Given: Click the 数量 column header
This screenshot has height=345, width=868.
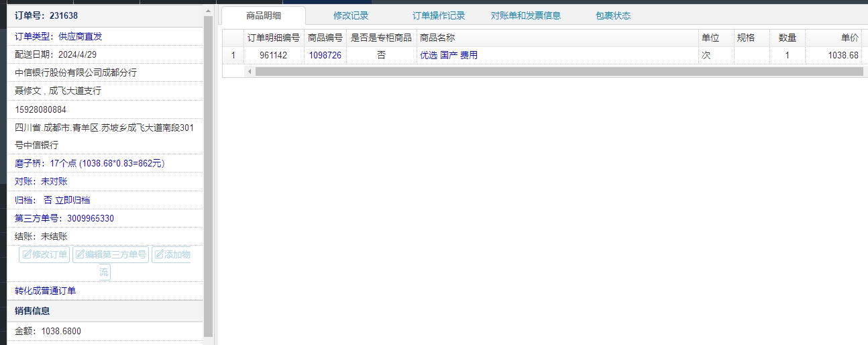Looking at the screenshot, I should [x=788, y=38].
